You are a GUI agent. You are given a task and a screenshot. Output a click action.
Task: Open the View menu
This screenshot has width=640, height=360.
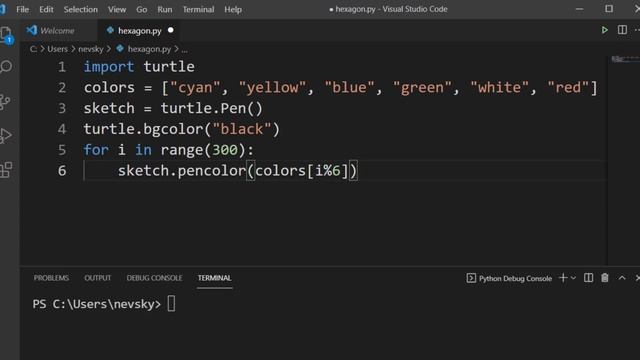click(x=117, y=9)
